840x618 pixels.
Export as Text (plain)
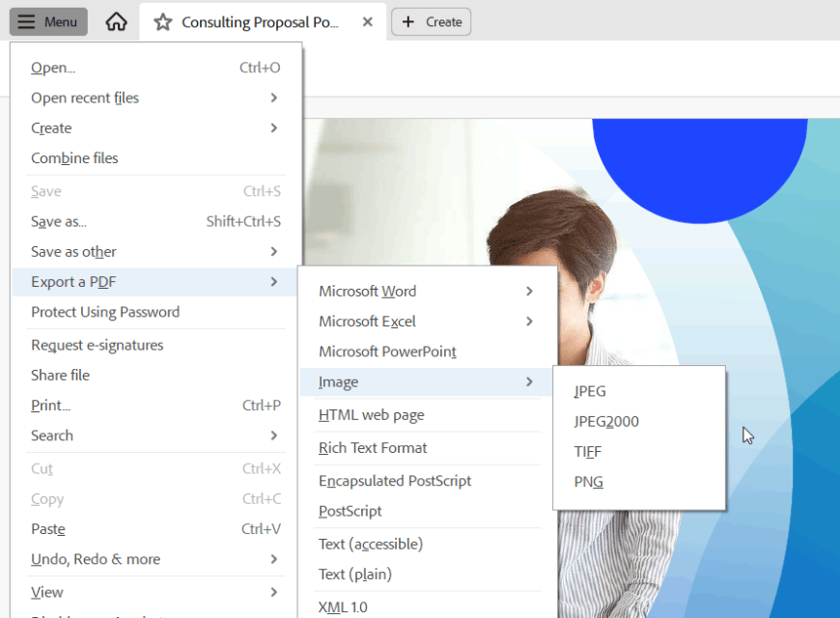(x=427, y=574)
